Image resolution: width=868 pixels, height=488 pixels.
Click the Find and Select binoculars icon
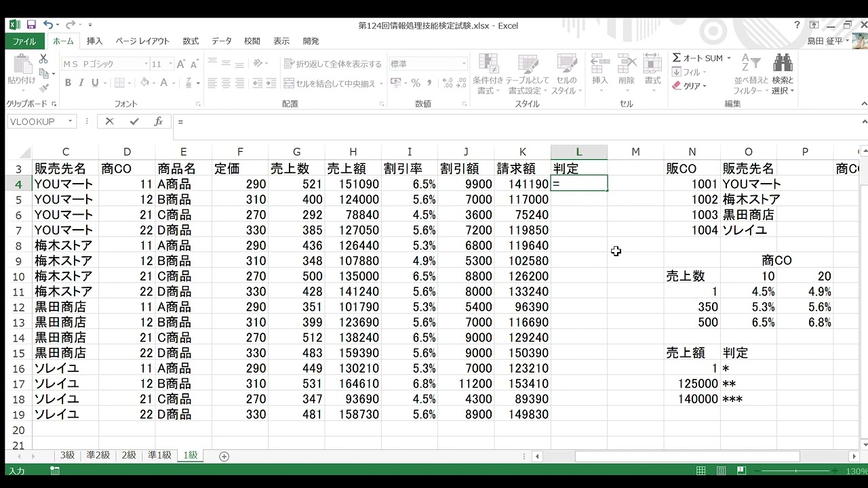tap(783, 63)
